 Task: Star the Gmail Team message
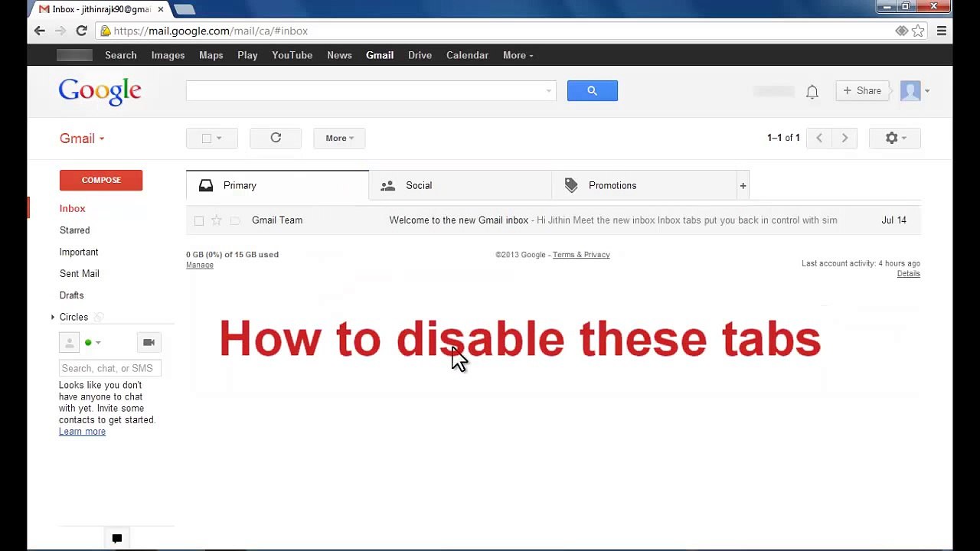[x=217, y=220]
